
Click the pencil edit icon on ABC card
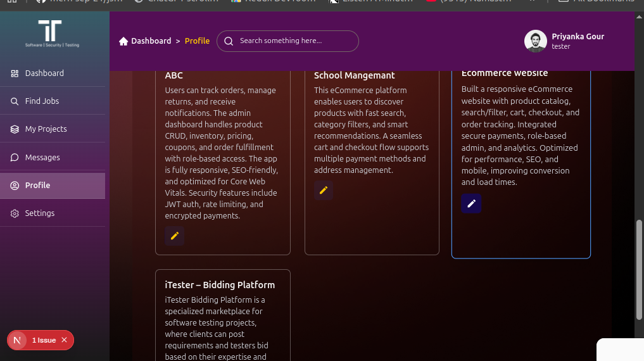click(x=175, y=236)
